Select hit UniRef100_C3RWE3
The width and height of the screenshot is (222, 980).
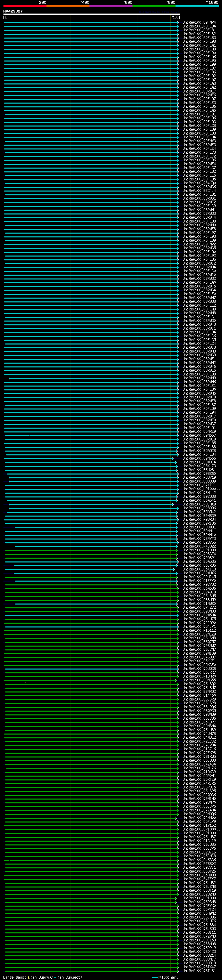(x=199, y=145)
